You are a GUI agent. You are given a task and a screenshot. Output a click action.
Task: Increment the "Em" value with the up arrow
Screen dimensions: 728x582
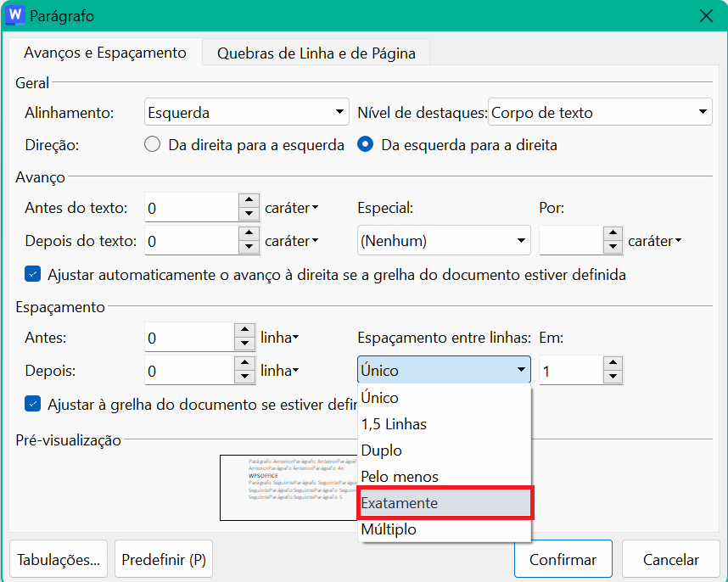pos(612,364)
